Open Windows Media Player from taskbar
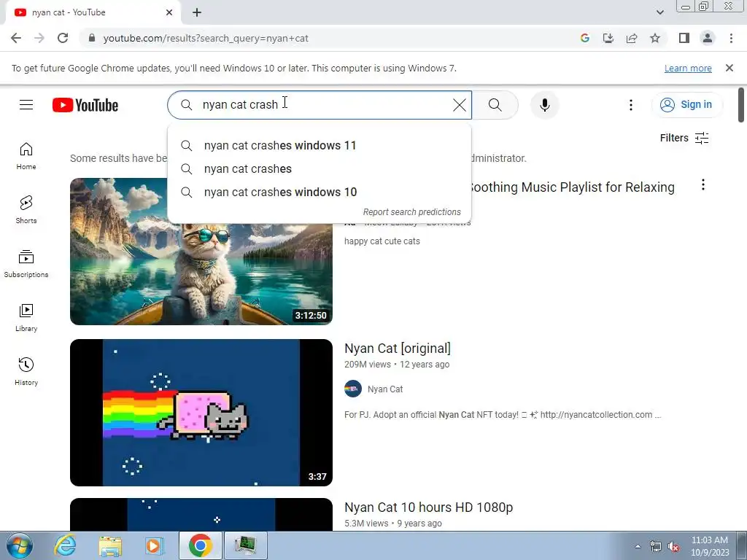Screen dimensions: 747x560 tap(155, 545)
